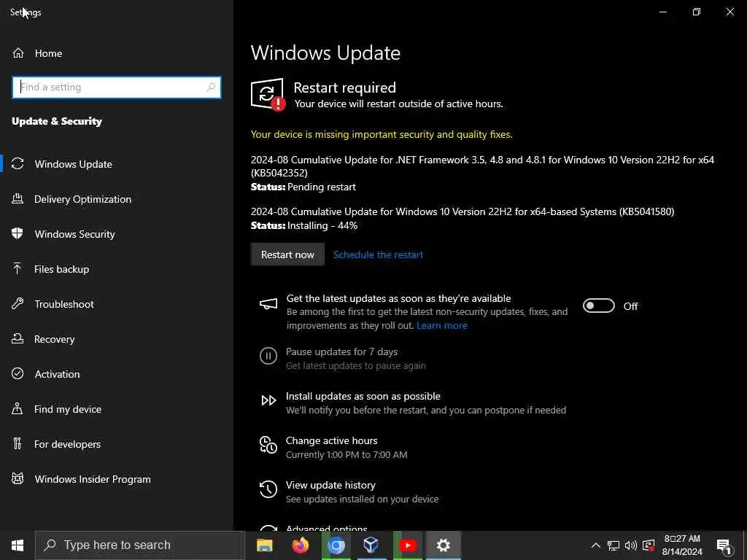
Task: Click the Pending restart status text
Action: 322,187
